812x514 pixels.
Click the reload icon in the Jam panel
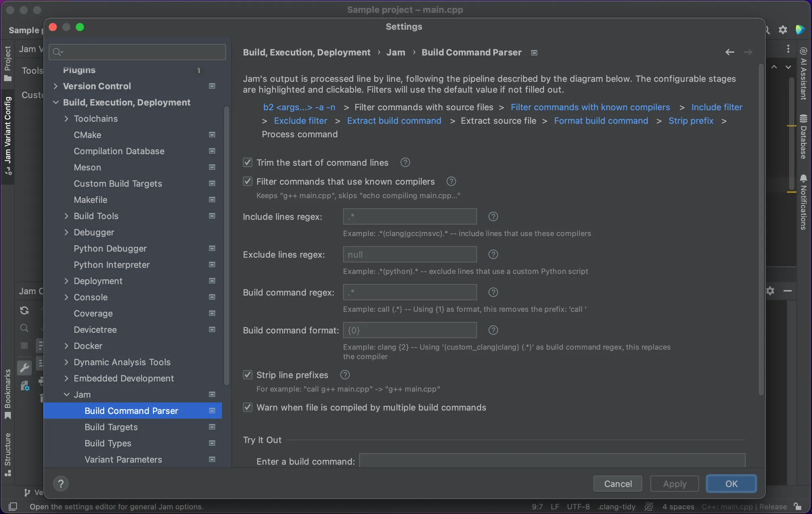point(24,310)
